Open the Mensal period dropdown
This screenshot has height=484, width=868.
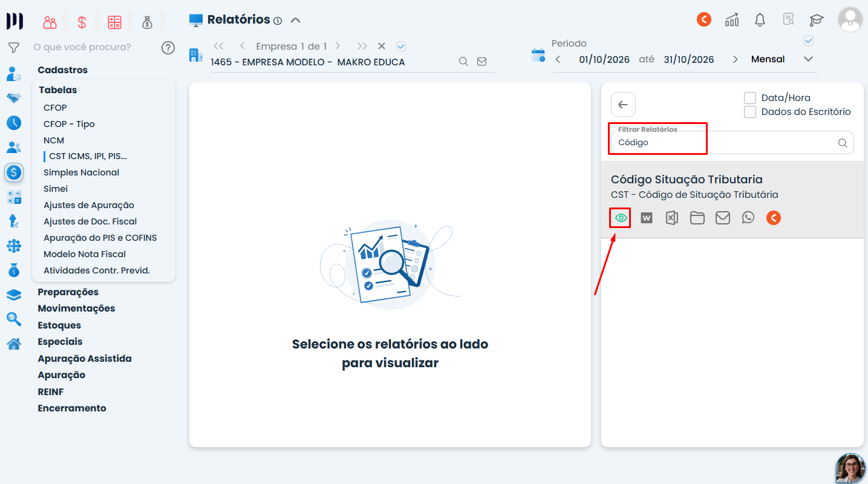pyautogui.click(x=782, y=59)
